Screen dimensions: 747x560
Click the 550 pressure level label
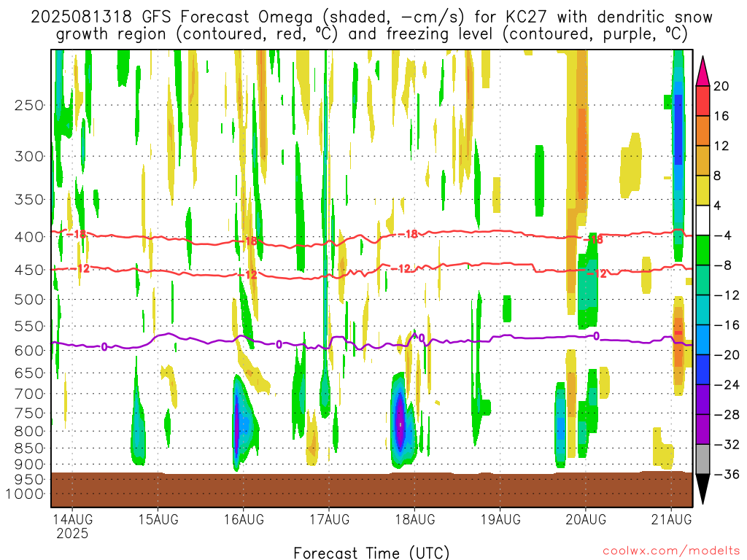29,326
